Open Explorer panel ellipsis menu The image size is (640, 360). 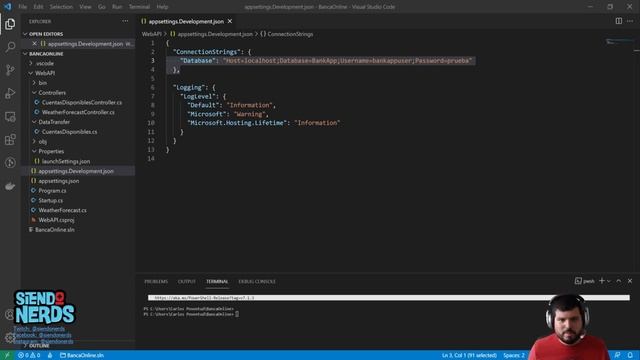(125, 21)
